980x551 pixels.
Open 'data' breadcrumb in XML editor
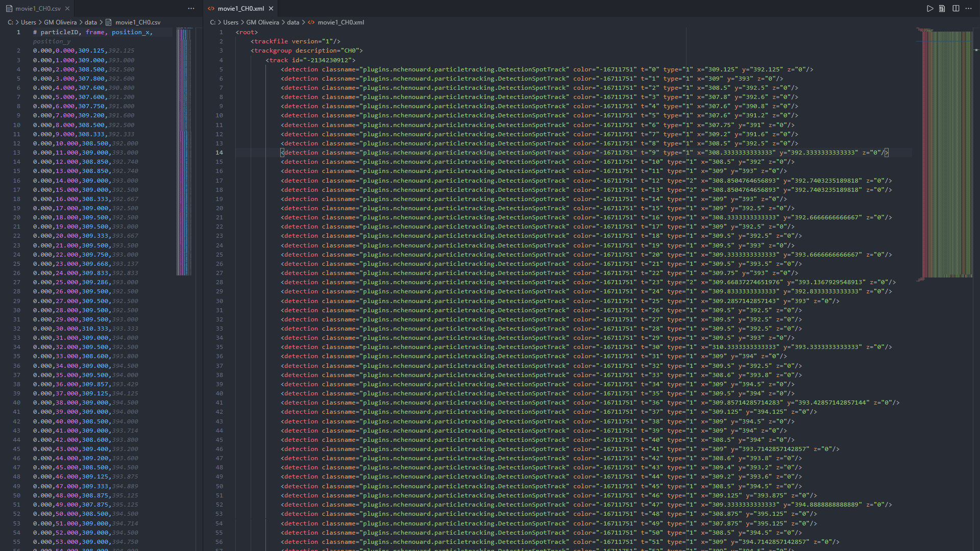point(293,22)
